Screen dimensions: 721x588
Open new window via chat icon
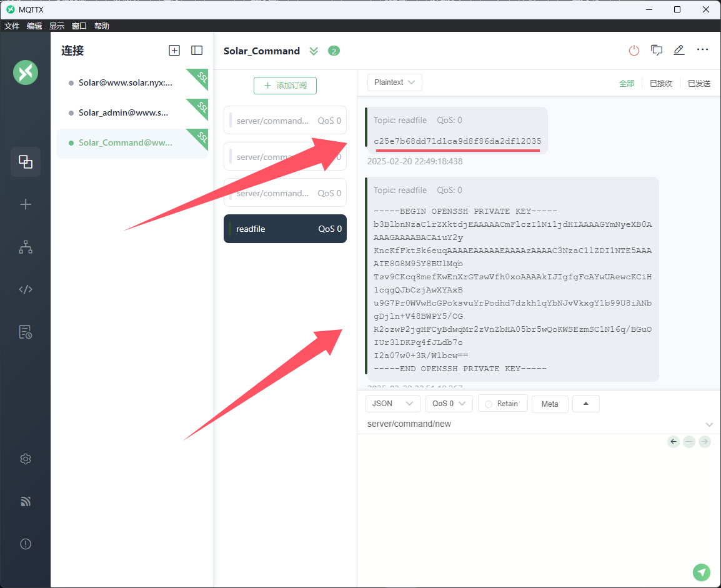pyautogui.click(x=657, y=51)
